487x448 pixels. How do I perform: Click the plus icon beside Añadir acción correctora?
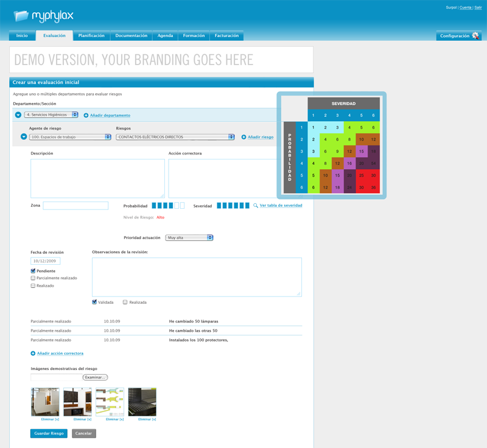point(33,353)
